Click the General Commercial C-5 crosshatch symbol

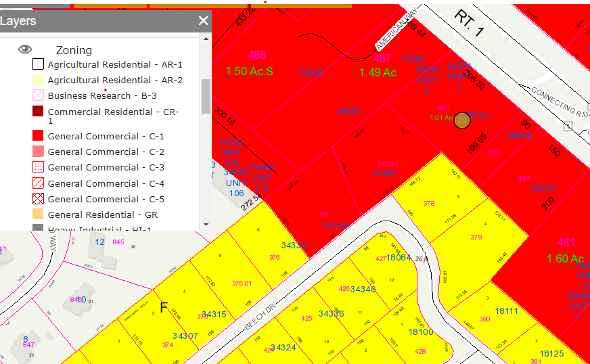coord(38,199)
